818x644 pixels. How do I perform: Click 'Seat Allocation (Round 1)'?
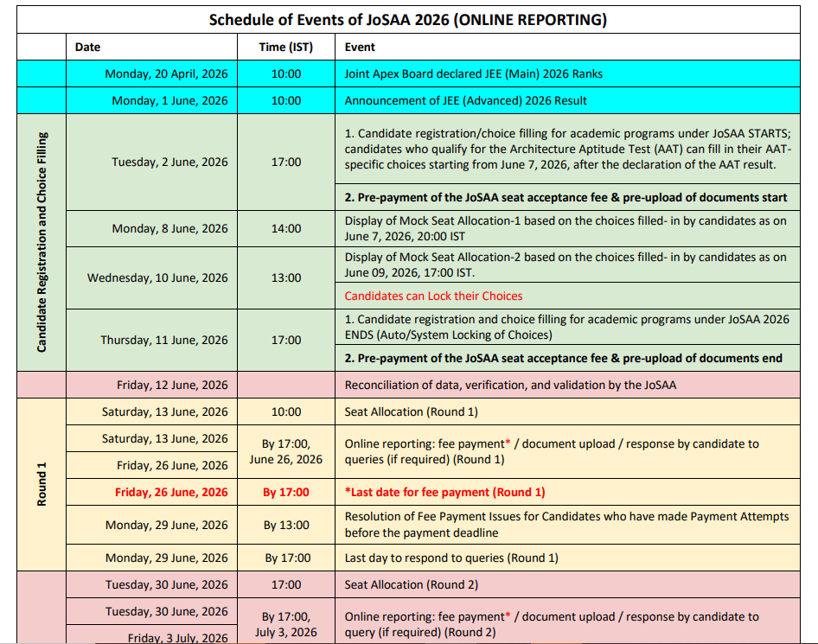point(411,412)
